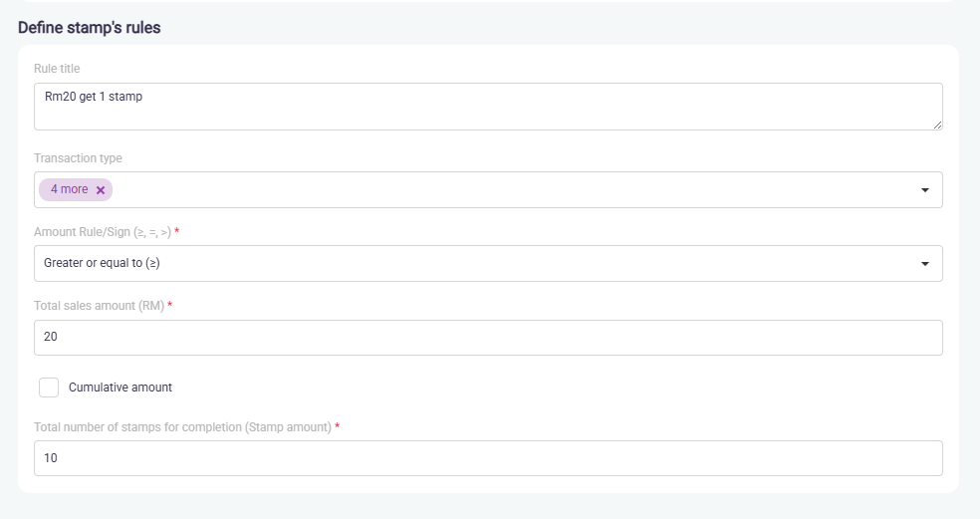Click the "Rule title" field label
Image resolution: width=980 pixels, height=519 pixels.
pyautogui.click(x=57, y=69)
